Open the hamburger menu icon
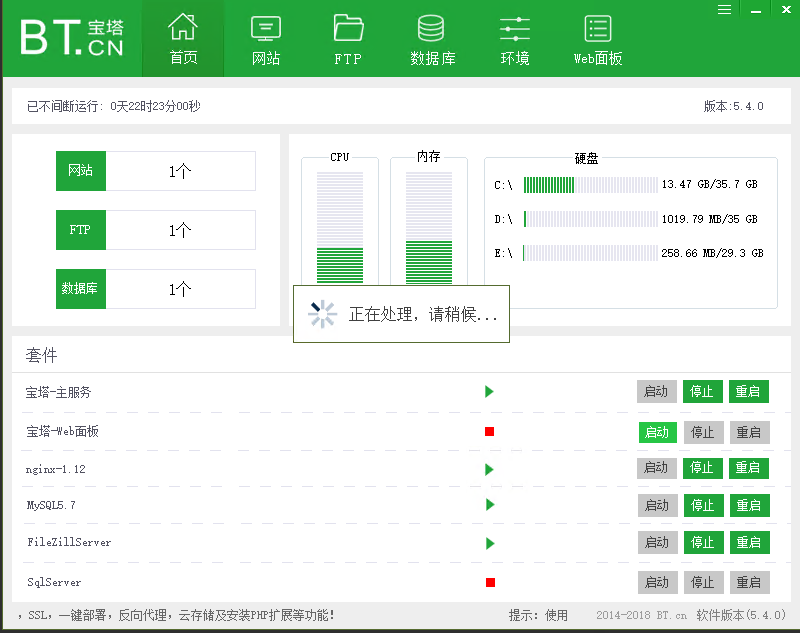This screenshot has height=633, width=800. click(724, 10)
